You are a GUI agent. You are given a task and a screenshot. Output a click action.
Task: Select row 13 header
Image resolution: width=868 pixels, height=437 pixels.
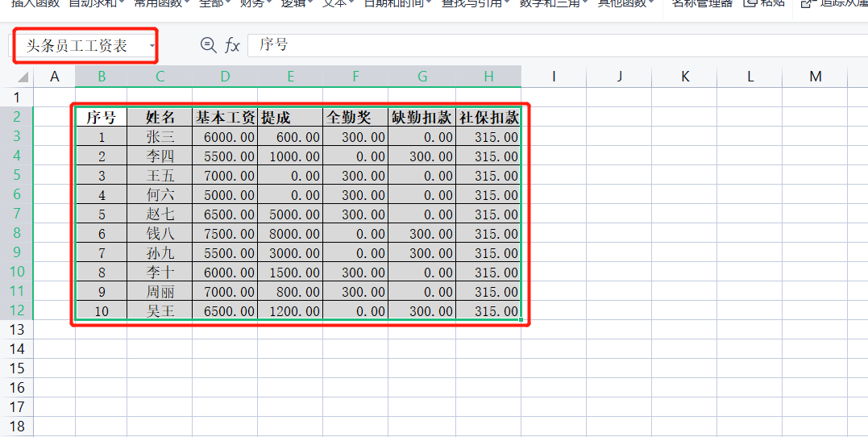(x=16, y=330)
